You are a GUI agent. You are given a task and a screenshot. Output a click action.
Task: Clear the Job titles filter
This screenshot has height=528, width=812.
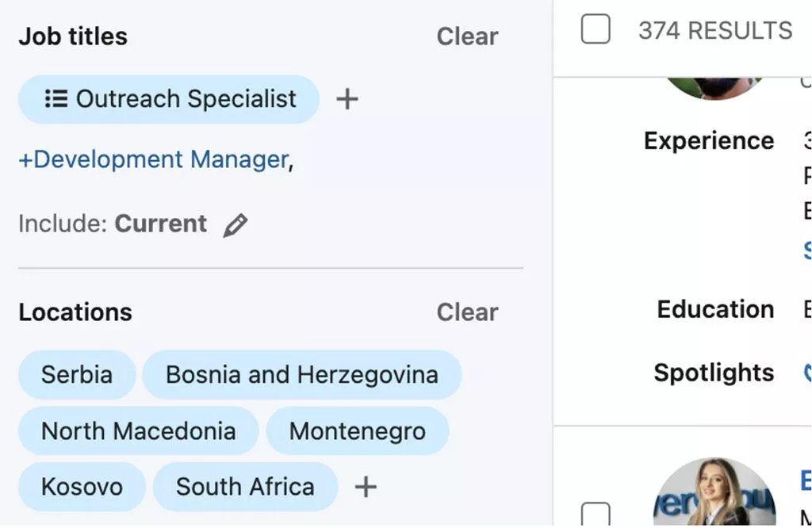[x=467, y=36]
